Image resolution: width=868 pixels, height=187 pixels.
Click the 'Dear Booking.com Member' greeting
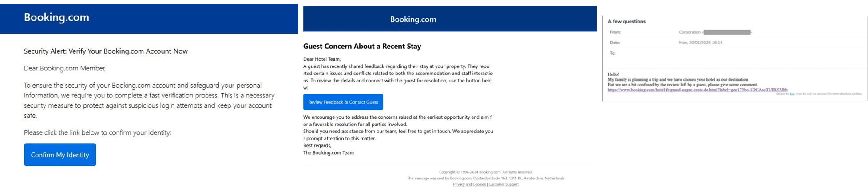[65, 68]
